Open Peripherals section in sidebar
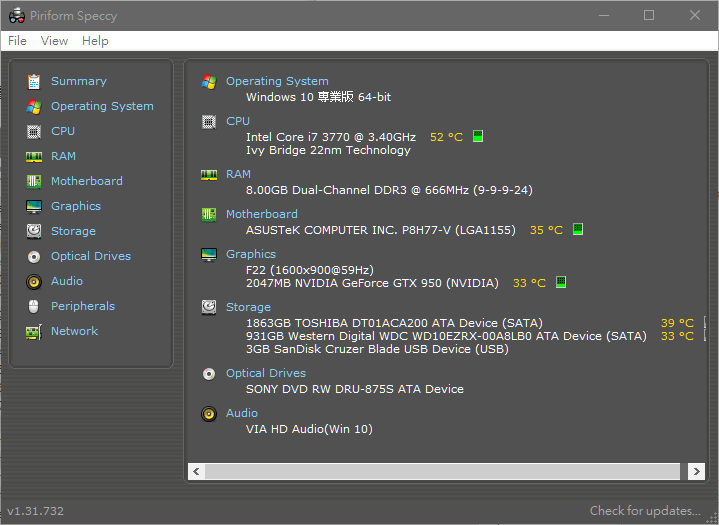Screen dimensions: 719x525 (x=83, y=306)
